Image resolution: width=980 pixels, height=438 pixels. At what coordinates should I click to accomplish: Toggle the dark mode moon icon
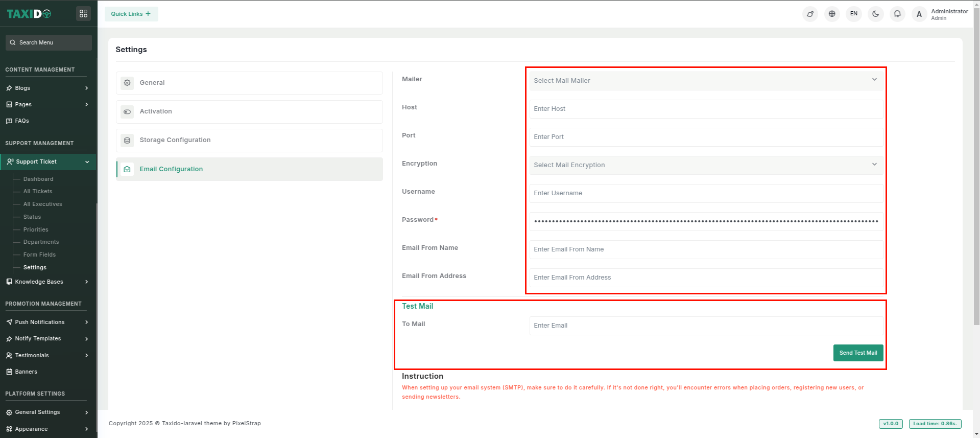click(875, 14)
